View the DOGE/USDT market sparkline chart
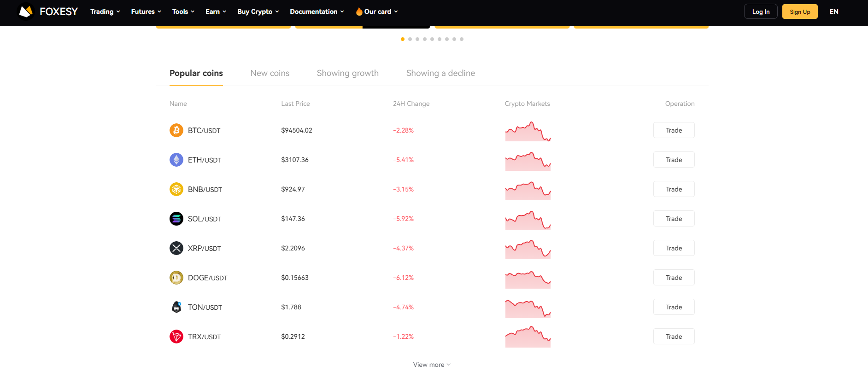This screenshot has height=389, width=868. (x=528, y=279)
